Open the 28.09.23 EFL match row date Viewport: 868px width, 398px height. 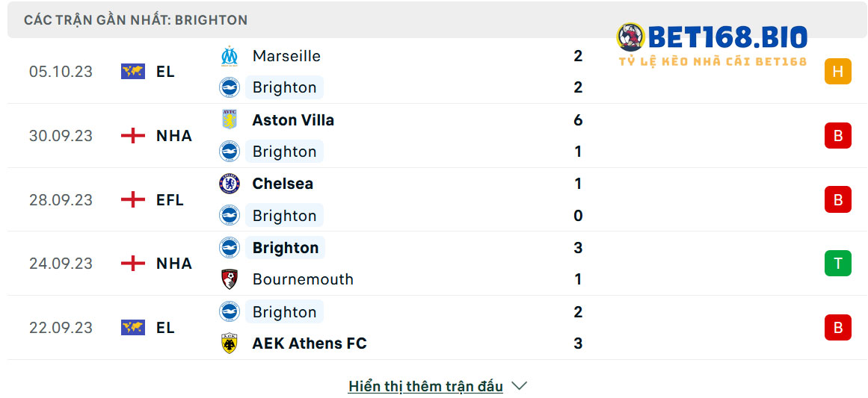(61, 199)
